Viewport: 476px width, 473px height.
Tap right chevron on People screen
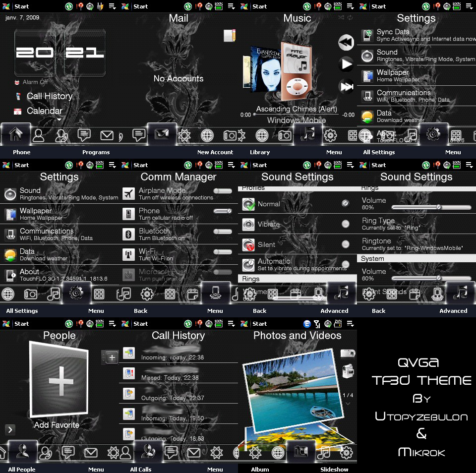(x=10, y=429)
